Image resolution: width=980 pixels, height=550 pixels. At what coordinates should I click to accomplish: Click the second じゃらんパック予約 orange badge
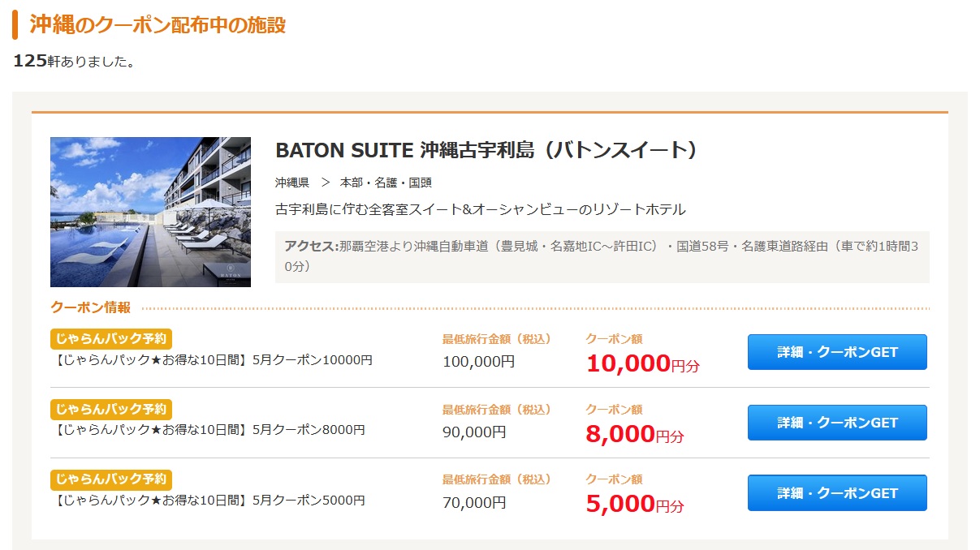(x=111, y=409)
